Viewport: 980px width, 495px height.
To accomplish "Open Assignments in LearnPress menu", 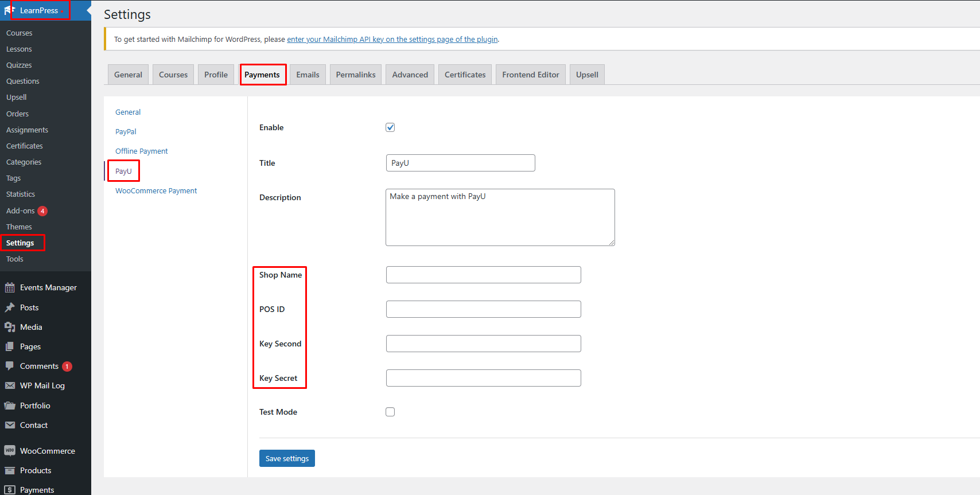I will click(x=27, y=130).
